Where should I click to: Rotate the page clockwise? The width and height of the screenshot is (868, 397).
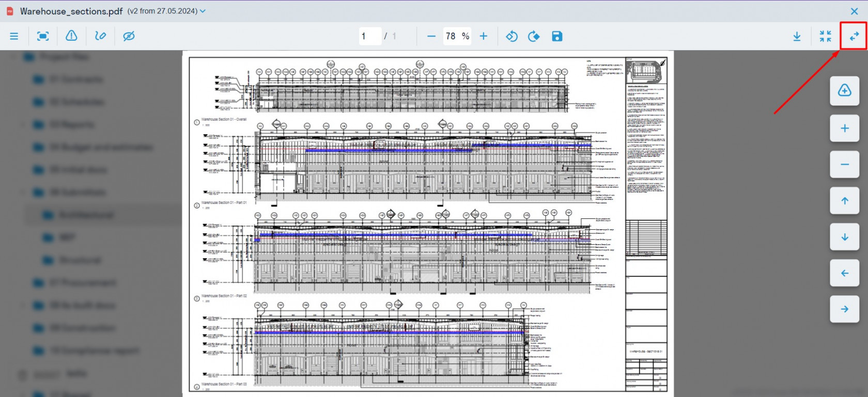[534, 36]
